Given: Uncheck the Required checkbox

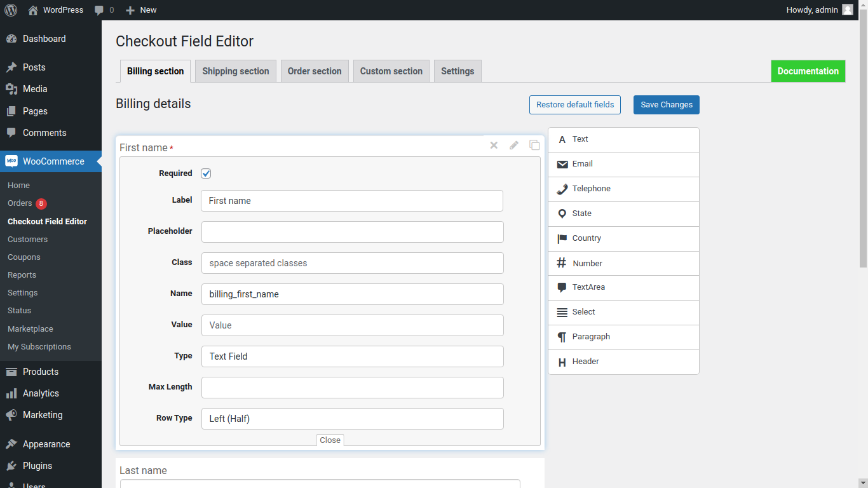Looking at the screenshot, I should (206, 173).
